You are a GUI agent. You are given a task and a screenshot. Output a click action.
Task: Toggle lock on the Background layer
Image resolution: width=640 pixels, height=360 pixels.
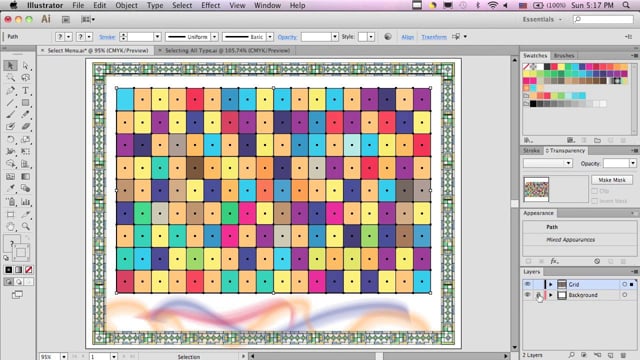point(538,295)
